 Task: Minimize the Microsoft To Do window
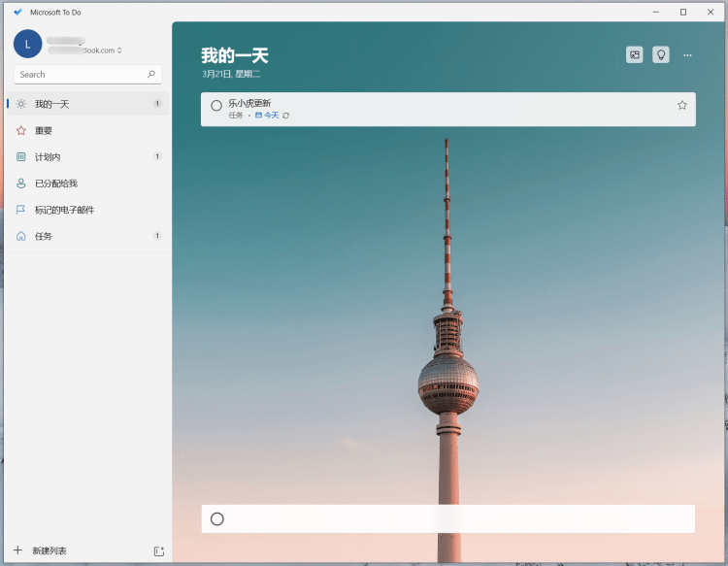click(x=656, y=12)
